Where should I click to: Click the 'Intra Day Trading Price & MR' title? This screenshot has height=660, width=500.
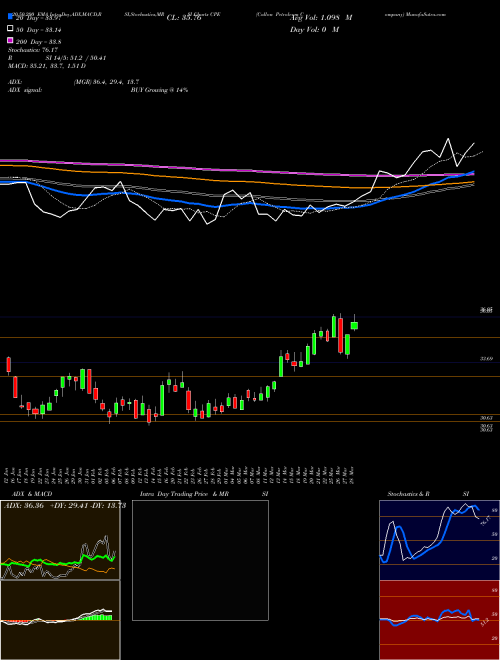(184, 494)
